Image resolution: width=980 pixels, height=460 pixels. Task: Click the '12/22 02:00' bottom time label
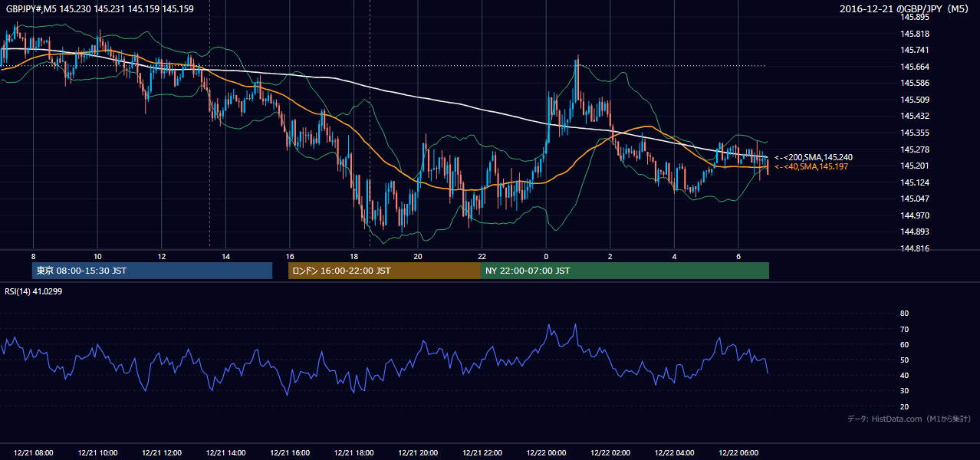pyautogui.click(x=610, y=453)
